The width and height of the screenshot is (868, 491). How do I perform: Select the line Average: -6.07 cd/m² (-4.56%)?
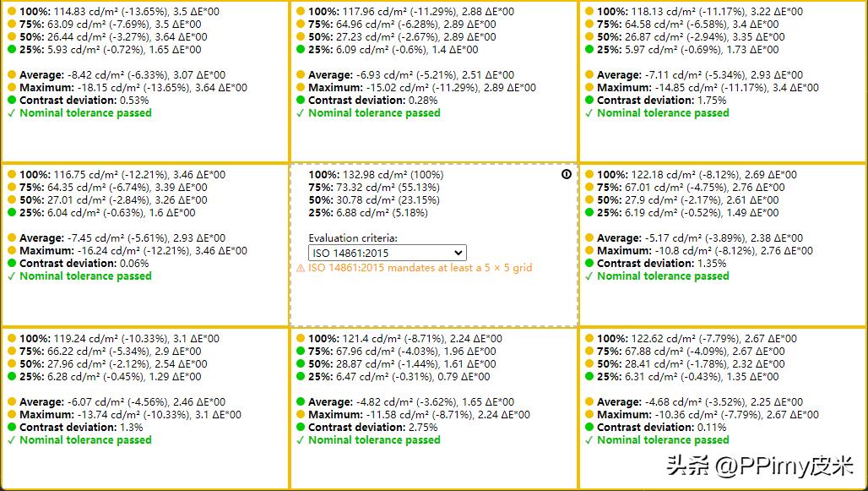click(x=122, y=402)
